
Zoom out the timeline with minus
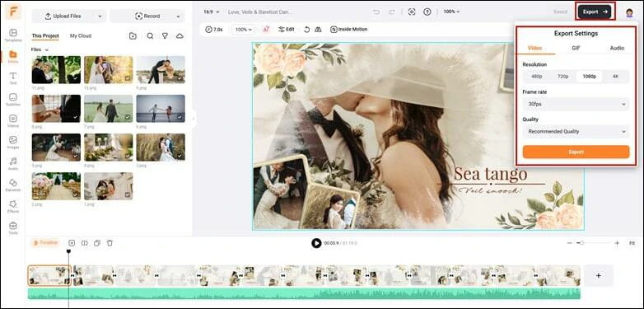point(569,243)
